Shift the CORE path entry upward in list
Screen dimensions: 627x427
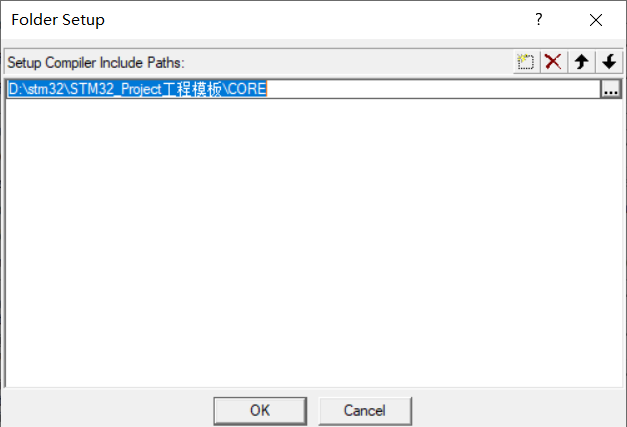(581, 62)
